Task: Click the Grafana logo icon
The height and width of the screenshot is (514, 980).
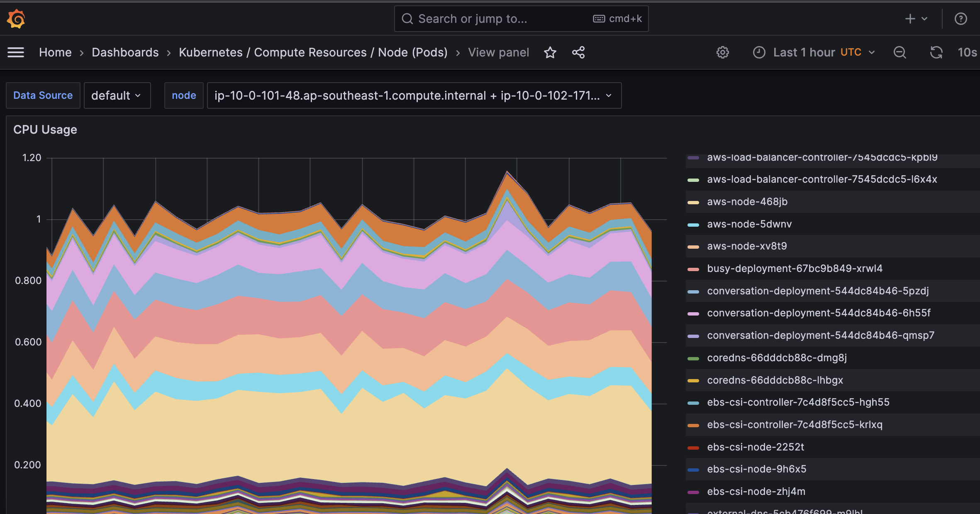Action: pos(16,19)
